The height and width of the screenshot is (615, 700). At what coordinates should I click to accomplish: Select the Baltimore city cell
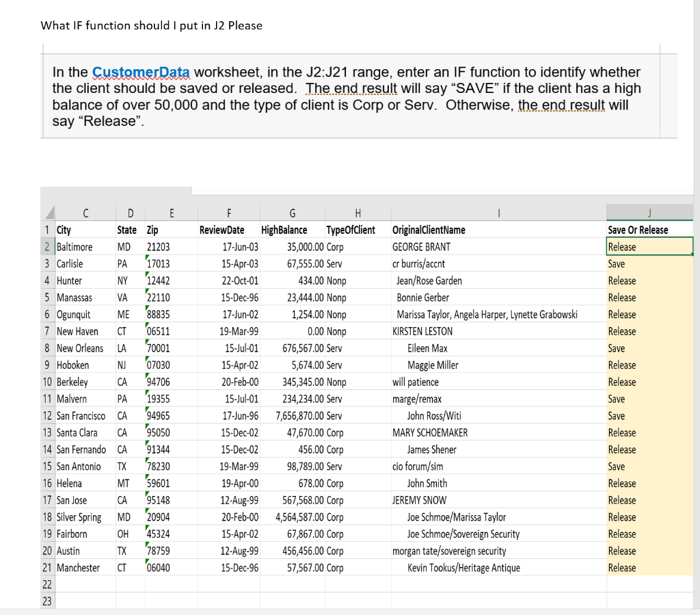coord(85,246)
